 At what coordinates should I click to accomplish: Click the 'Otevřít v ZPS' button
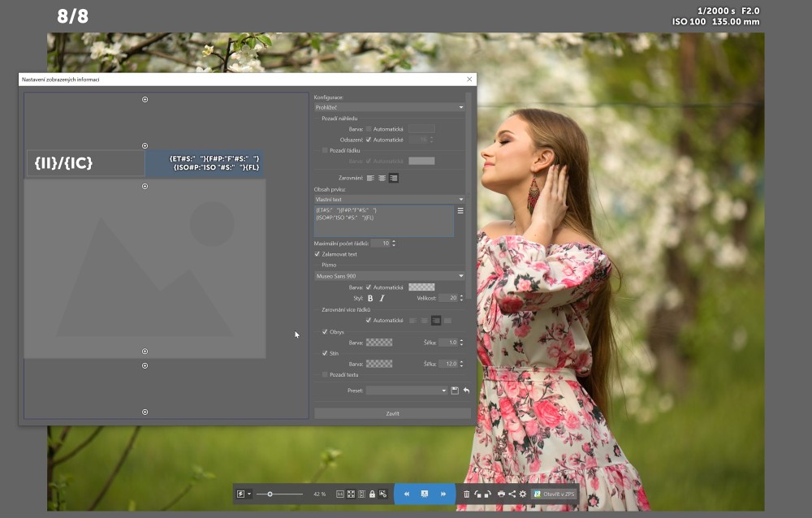pyautogui.click(x=555, y=494)
